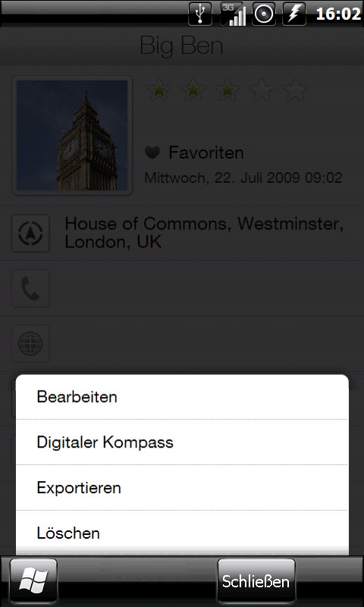Set rating to the first star
364x607 pixels.
(x=159, y=90)
